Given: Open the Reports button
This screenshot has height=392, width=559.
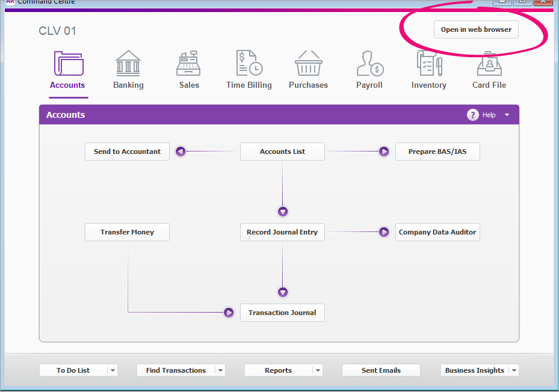Looking at the screenshot, I should [x=278, y=370].
